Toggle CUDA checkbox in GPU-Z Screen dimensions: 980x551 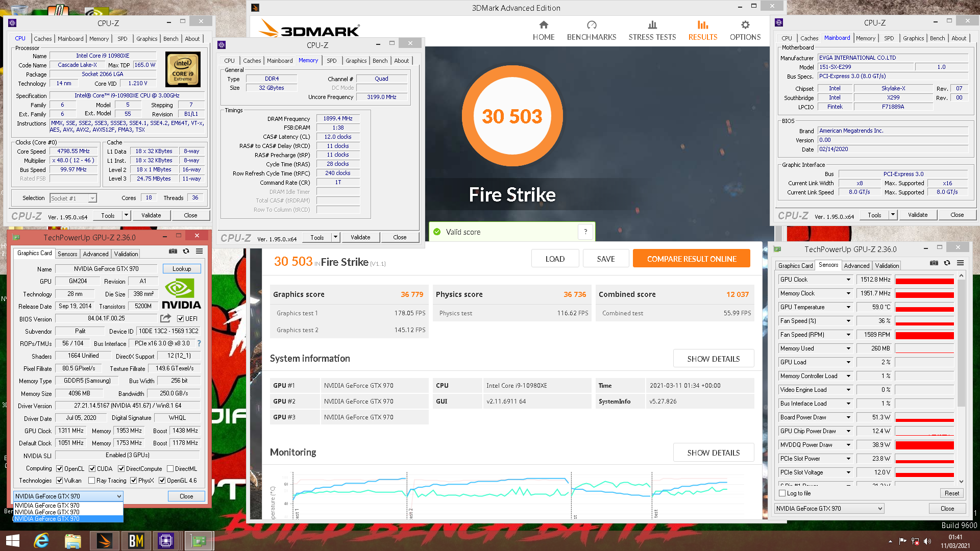(x=92, y=468)
